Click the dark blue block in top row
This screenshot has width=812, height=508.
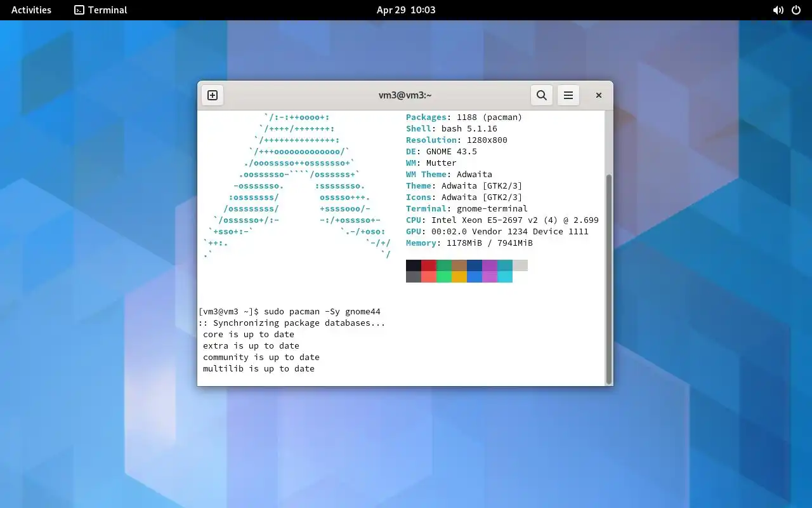pyautogui.click(x=475, y=265)
